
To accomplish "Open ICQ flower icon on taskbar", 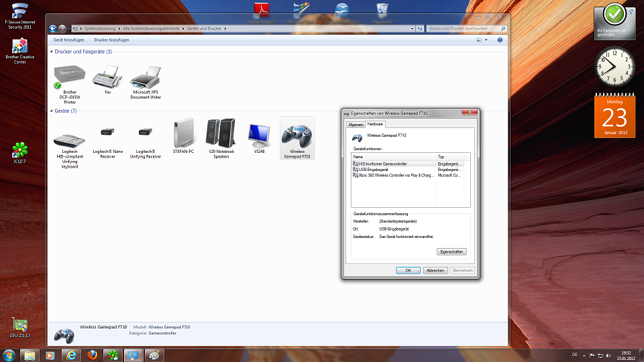I will (x=113, y=355).
